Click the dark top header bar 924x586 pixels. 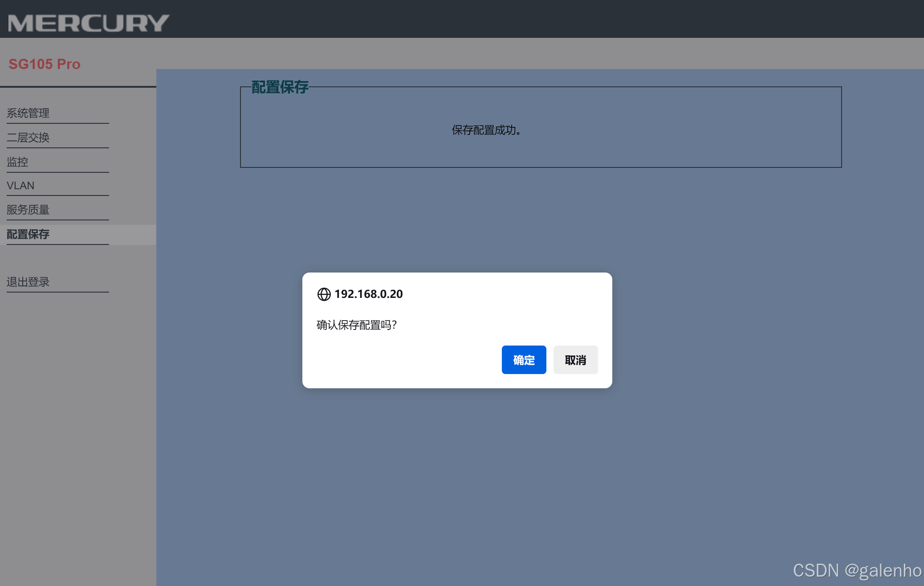pos(534,19)
